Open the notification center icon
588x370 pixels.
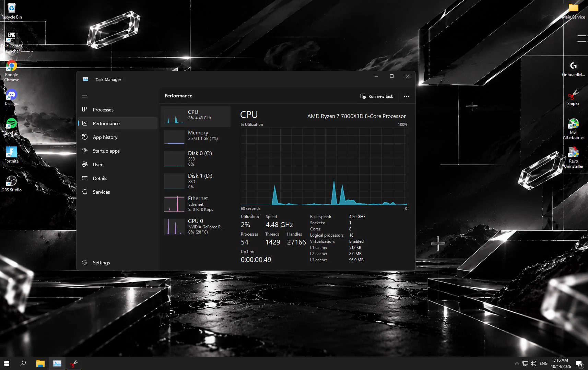(x=579, y=364)
